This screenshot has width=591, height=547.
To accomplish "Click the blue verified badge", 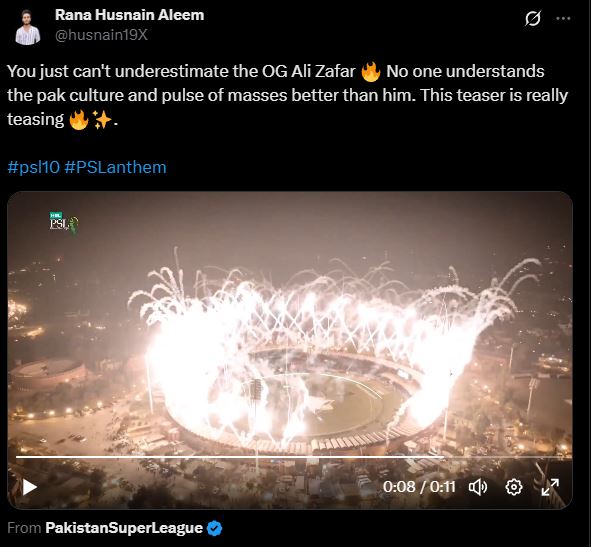I will point(214,529).
